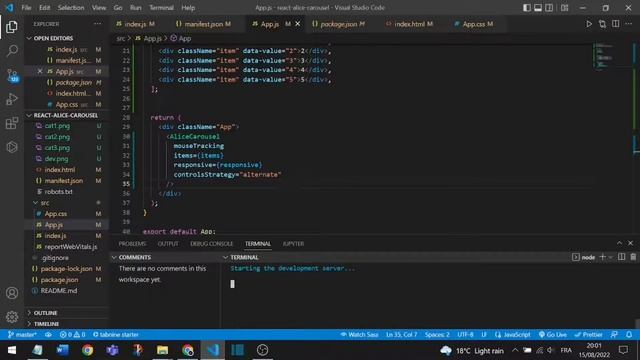Switch to the Problems panel tab
Screen dimensions: 640x360
coord(132,244)
